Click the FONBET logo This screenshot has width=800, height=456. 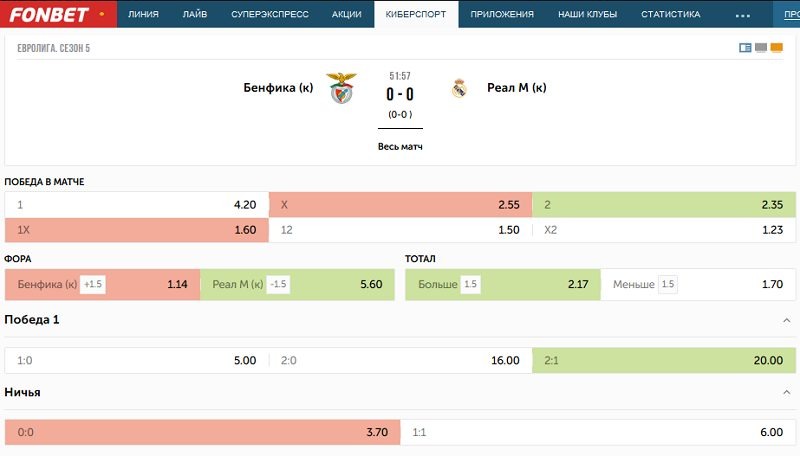pyautogui.click(x=48, y=15)
